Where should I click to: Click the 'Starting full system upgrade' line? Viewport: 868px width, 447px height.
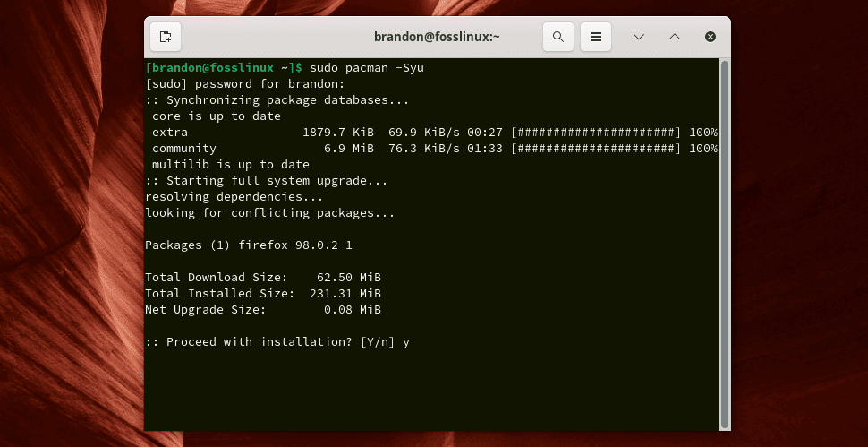(x=267, y=181)
